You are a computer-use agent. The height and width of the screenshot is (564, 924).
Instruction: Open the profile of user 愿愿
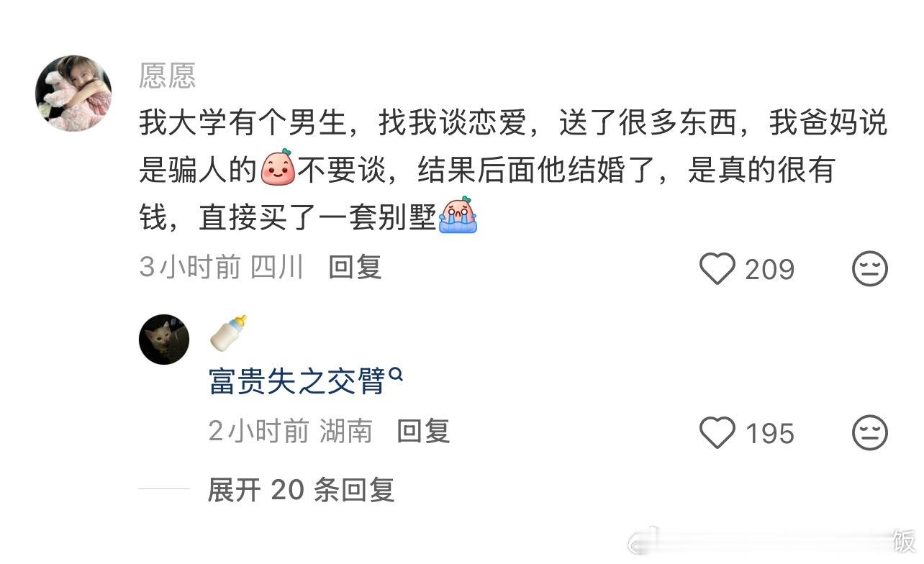click(x=167, y=76)
